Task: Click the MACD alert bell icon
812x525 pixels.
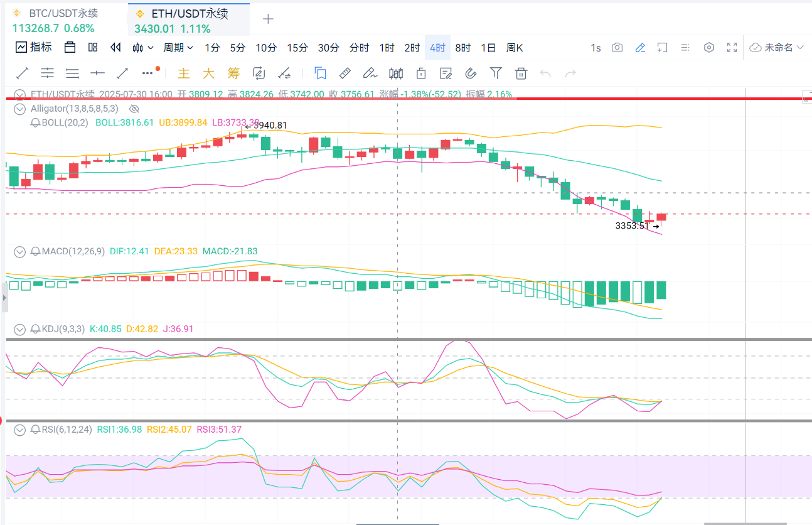Action: (36, 252)
